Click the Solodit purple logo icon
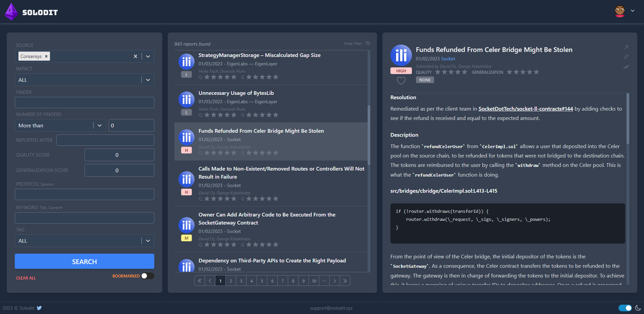The image size is (644, 314). pyautogui.click(x=11, y=12)
